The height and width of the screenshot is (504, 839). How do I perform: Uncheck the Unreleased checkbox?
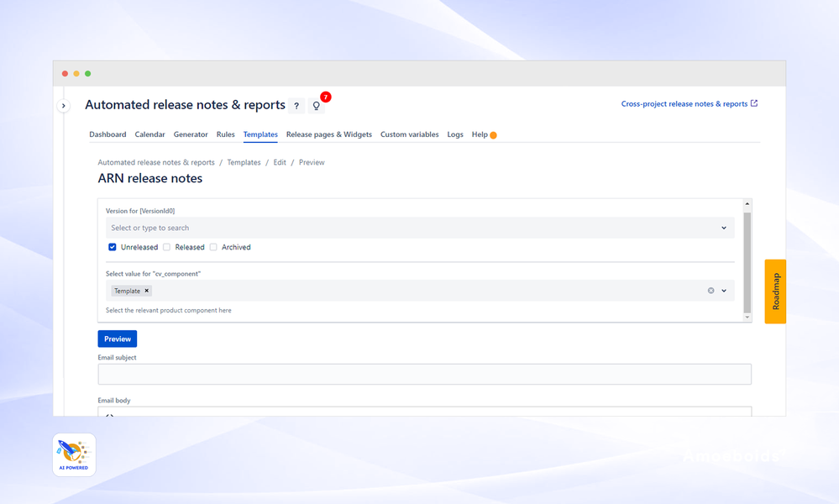(x=112, y=247)
